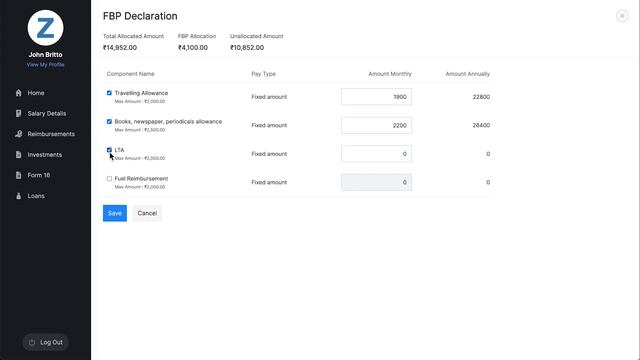The width and height of the screenshot is (640, 360).
Task: Click the FBP Declaration heading
Action: tap(140, 16)
